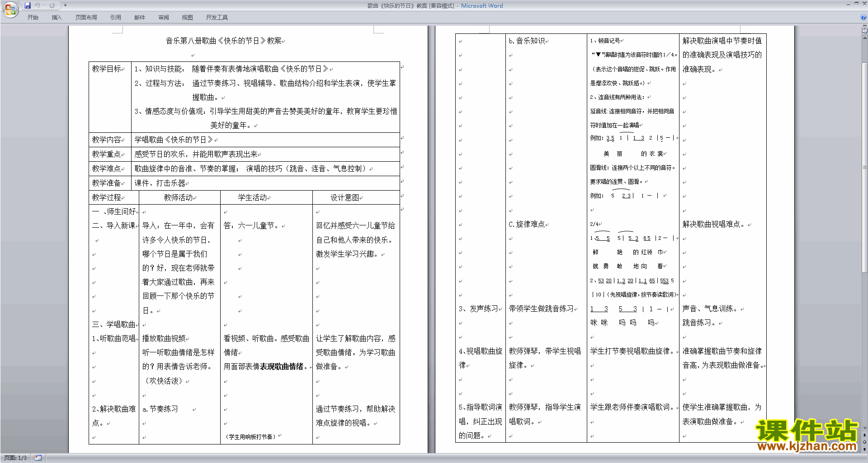
Task: Click the Redo icon
Action: tap(52, 5)
